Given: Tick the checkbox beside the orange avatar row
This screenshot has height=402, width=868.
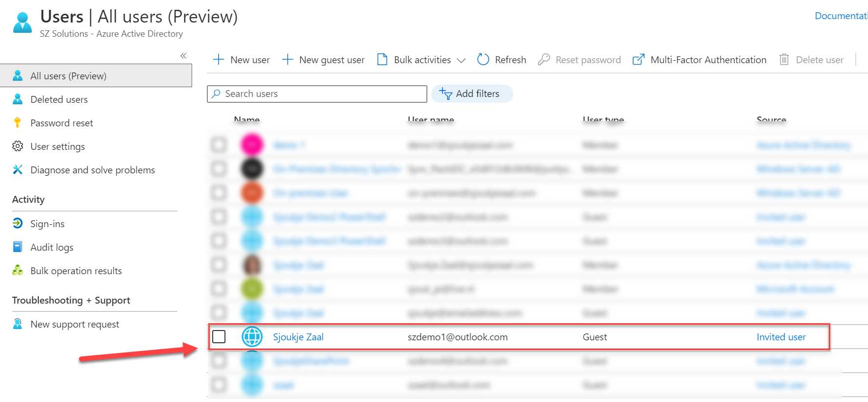Looking at the screenshot, I should pyautogui.click(x=219, y=193).
